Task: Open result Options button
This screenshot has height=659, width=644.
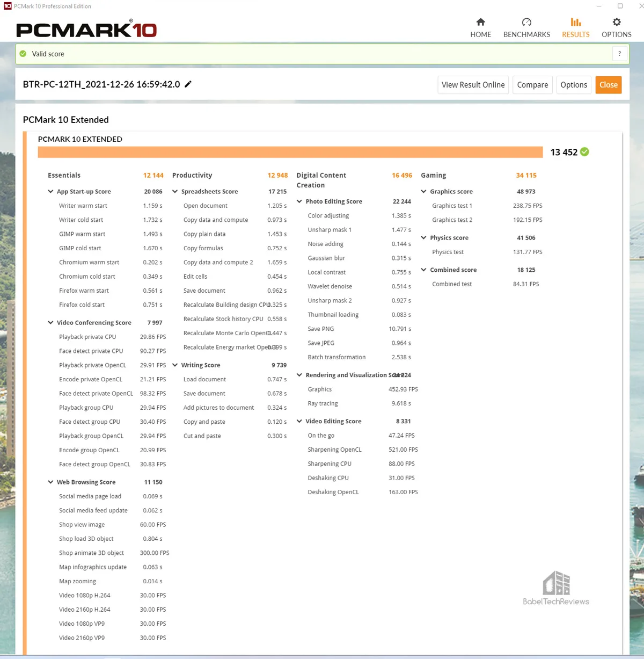Action: [x=574, y=85]
